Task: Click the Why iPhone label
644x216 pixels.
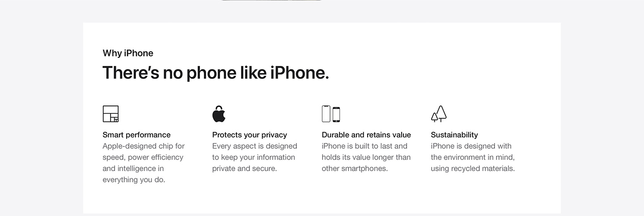Action: 128,53
